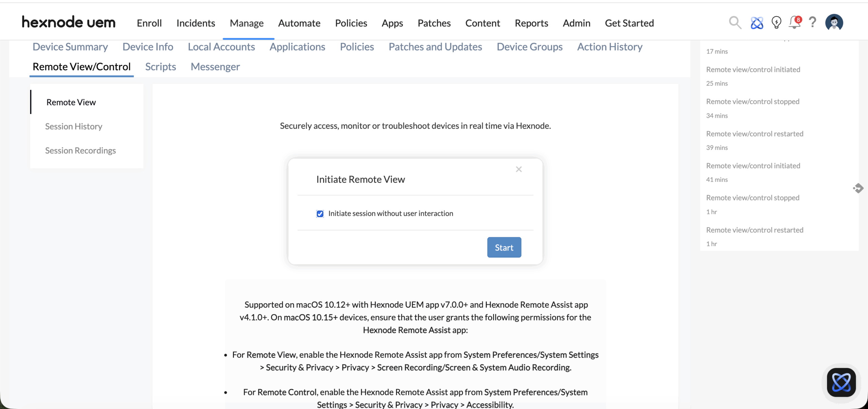The image size is (868, 409).
Task: Click the hexnode uem logo
Action: click(x=69, y=22)
